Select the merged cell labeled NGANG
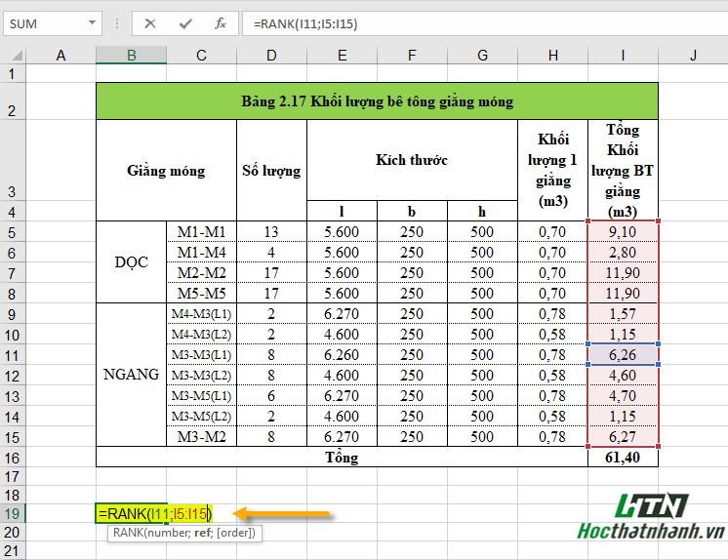728x560 pixels. tap(131, 375)
